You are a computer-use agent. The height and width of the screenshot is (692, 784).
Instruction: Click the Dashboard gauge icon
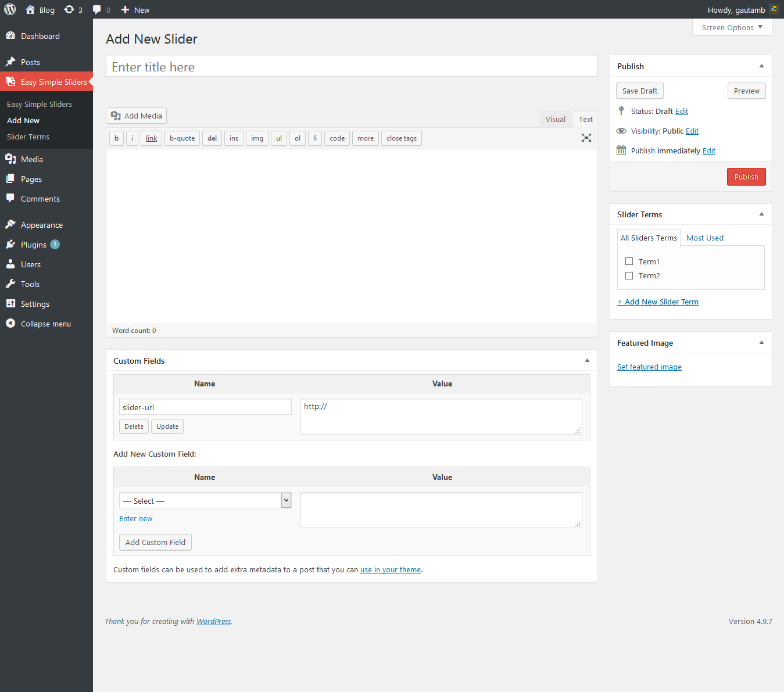(10, 35)
